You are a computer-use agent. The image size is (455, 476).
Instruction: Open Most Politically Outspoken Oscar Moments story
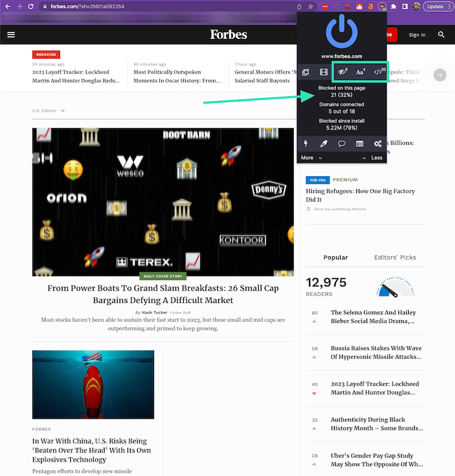(177, 76)
